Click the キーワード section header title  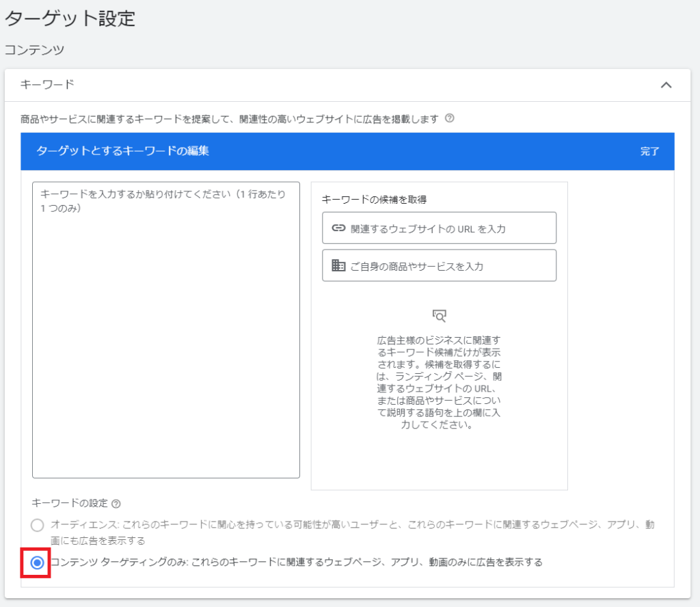tap(47, 84)
